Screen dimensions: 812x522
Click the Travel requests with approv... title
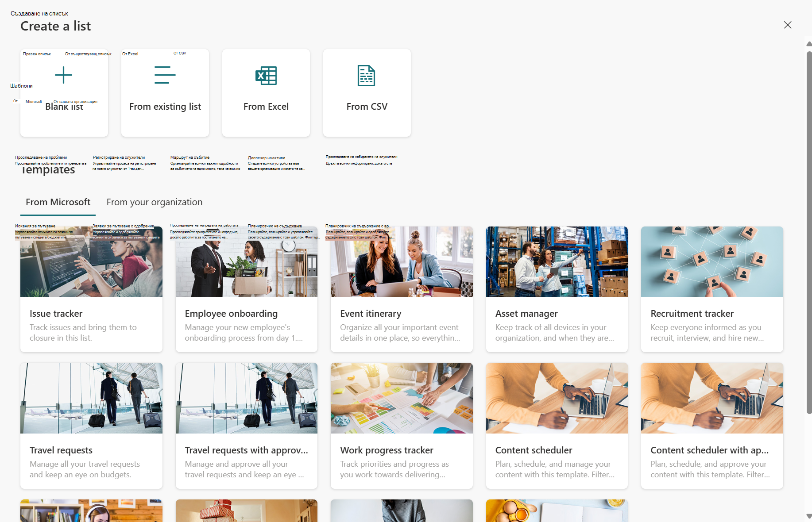coord(247,450)
